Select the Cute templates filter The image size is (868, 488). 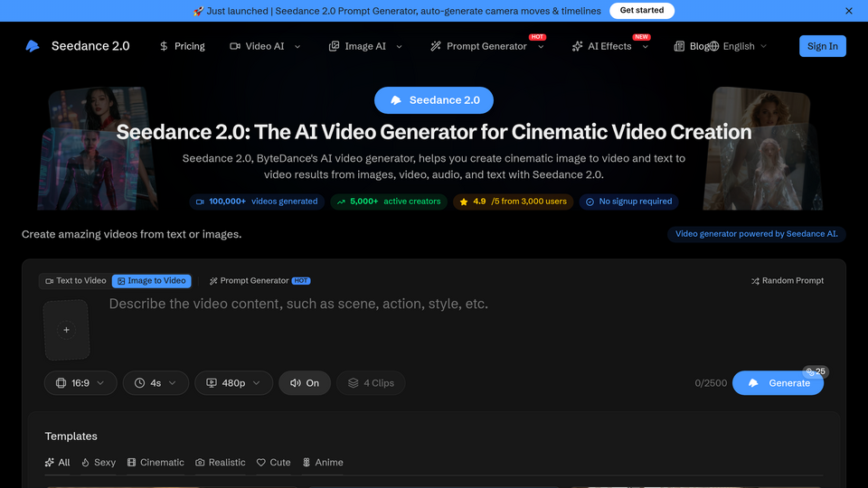click(x=273, y=463)
